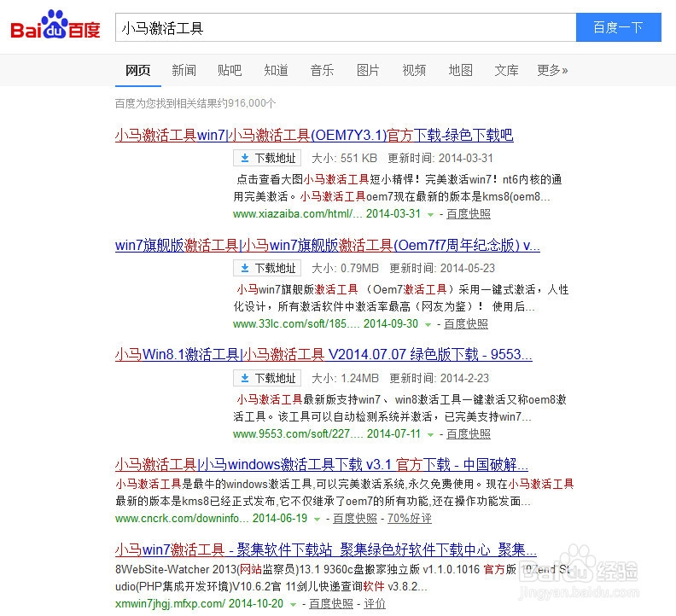676x616 pixels.
Task: Switch to the 新闻 tab
Action: pyautogui.click(x=184, y=70)
